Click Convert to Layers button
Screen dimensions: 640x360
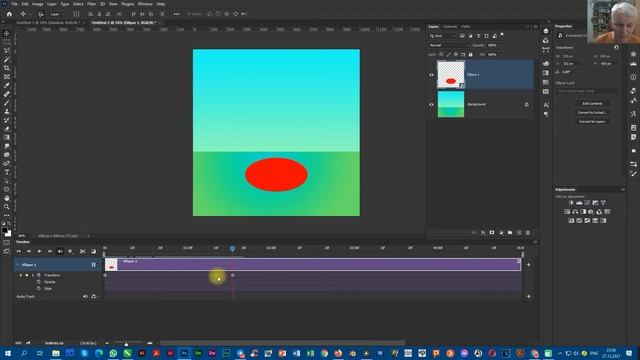click(592, 122)
